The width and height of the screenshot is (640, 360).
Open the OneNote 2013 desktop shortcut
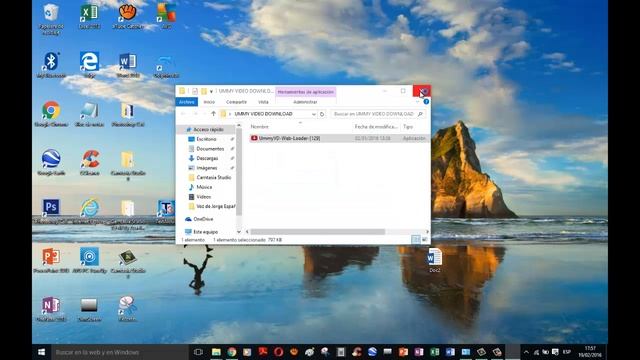point(51,309)
